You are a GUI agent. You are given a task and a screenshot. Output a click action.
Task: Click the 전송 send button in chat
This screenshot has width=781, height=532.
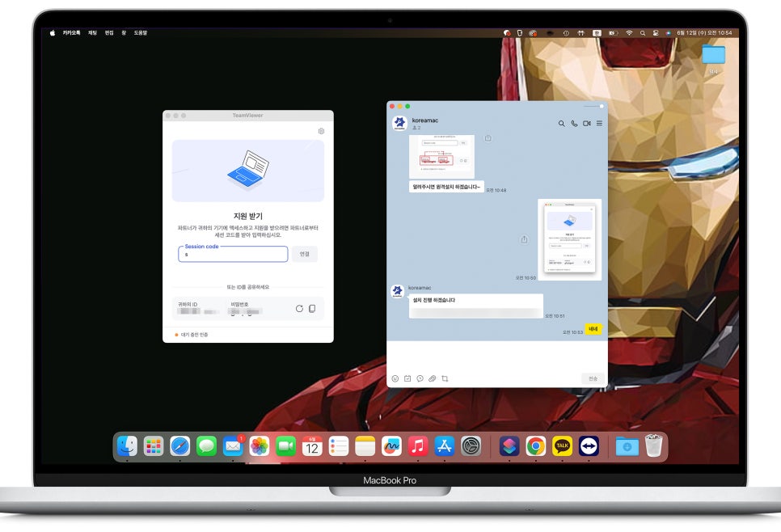click(x=593, y=378)
